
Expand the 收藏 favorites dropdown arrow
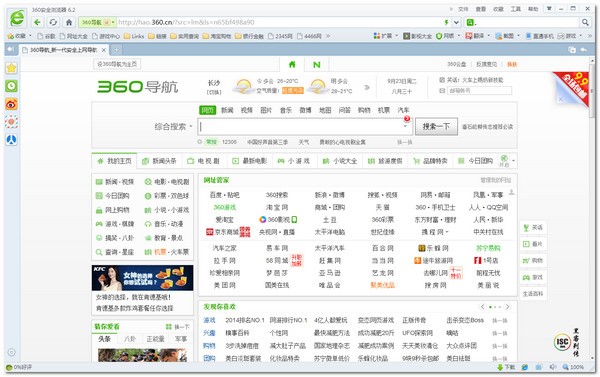point(30,36)
